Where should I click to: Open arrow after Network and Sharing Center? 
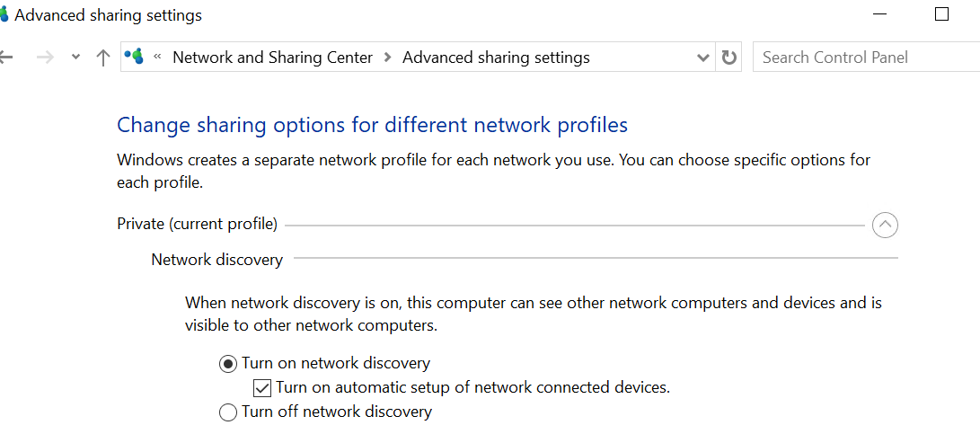(x=387, y=58)
